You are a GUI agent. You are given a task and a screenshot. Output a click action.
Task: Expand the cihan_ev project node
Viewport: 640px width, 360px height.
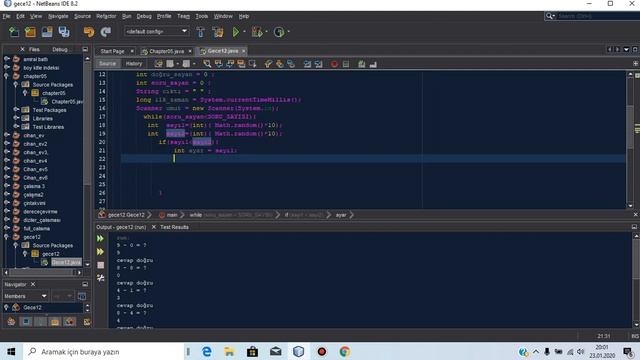[x=7, y=135]
